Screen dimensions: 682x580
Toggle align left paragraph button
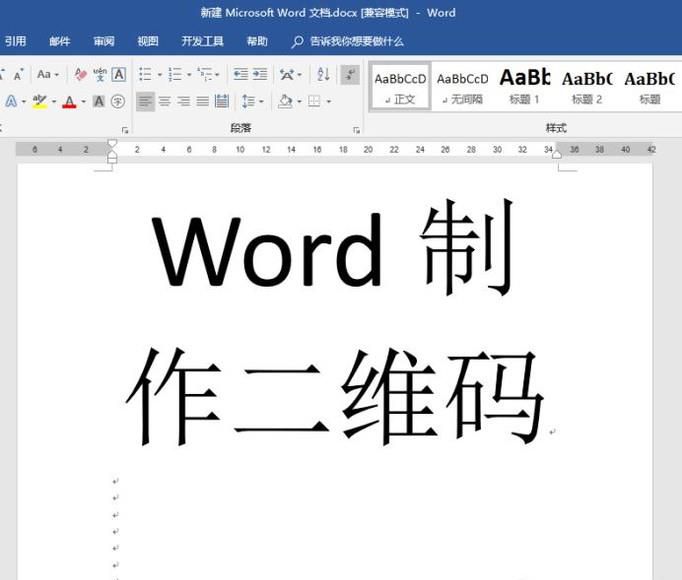[x=145, y=102]
